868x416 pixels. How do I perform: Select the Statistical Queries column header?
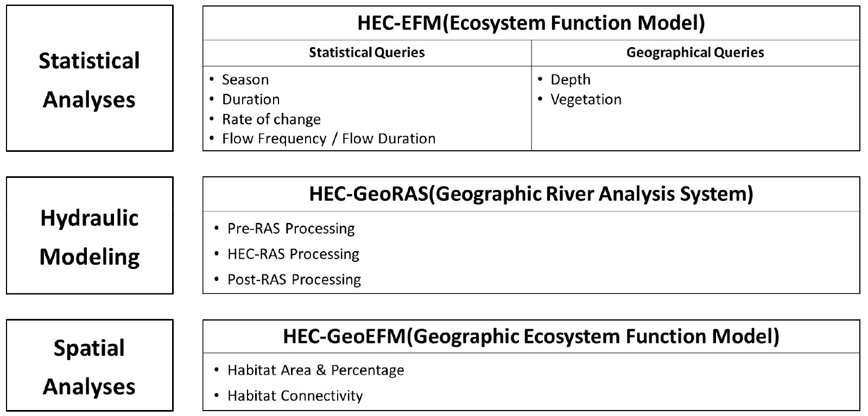tap(367, 53)
